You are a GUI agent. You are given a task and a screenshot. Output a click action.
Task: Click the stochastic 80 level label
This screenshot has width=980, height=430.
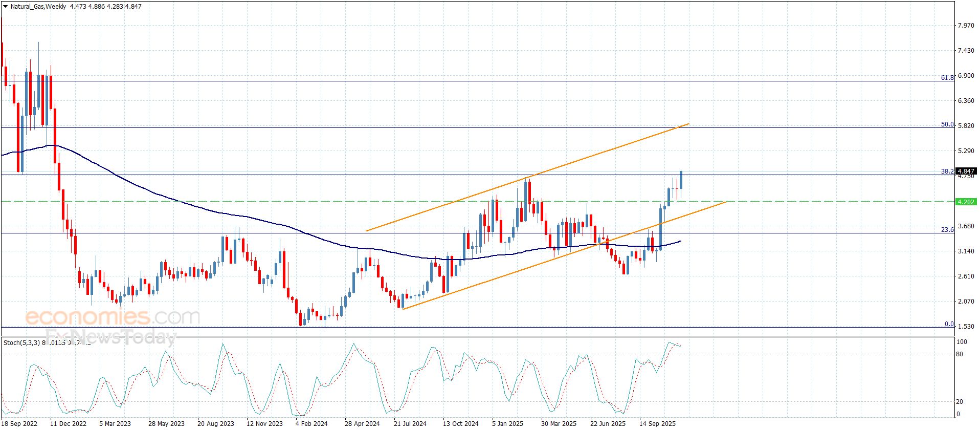(x=960, y=354)
